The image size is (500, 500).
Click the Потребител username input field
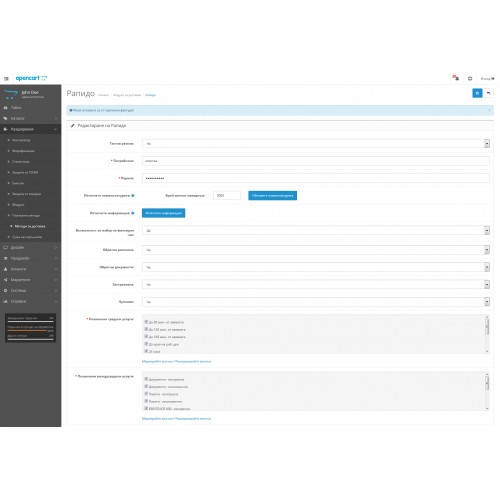click(316, 161)
